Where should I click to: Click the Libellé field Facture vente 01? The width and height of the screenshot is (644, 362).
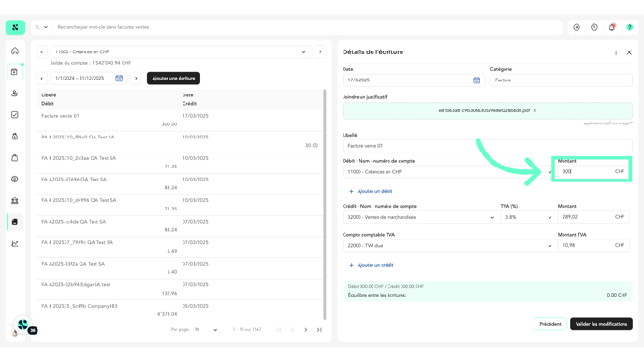tap(487, 146)
